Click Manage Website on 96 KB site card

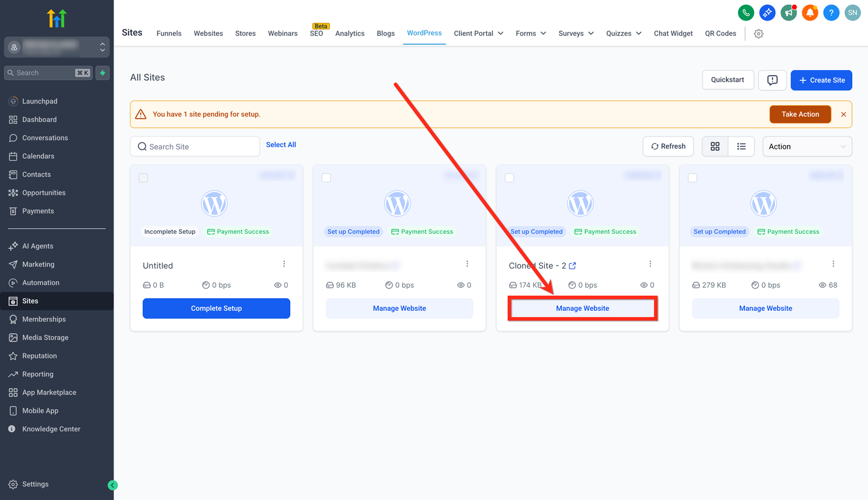[399, 308]
